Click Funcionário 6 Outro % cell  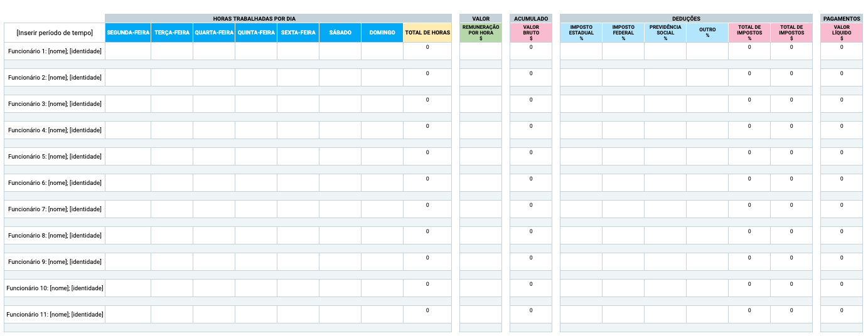click(707, 183)
